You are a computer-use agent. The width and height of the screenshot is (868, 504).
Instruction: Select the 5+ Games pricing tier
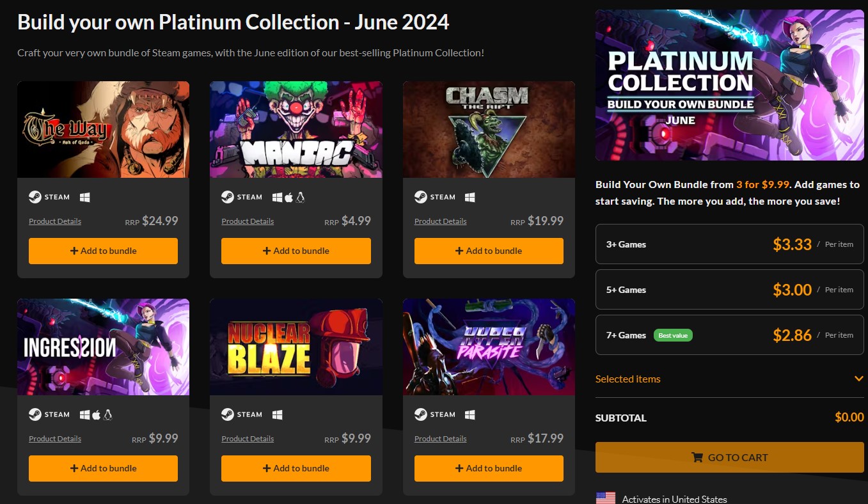[729, 289]
